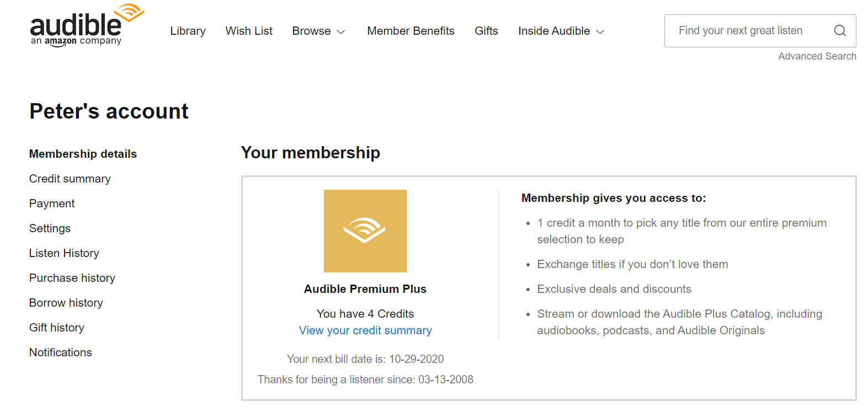Click the gold Audible Premium Plus badge
The width and height of the screenshot is (868, 412).
click(365, 231)
